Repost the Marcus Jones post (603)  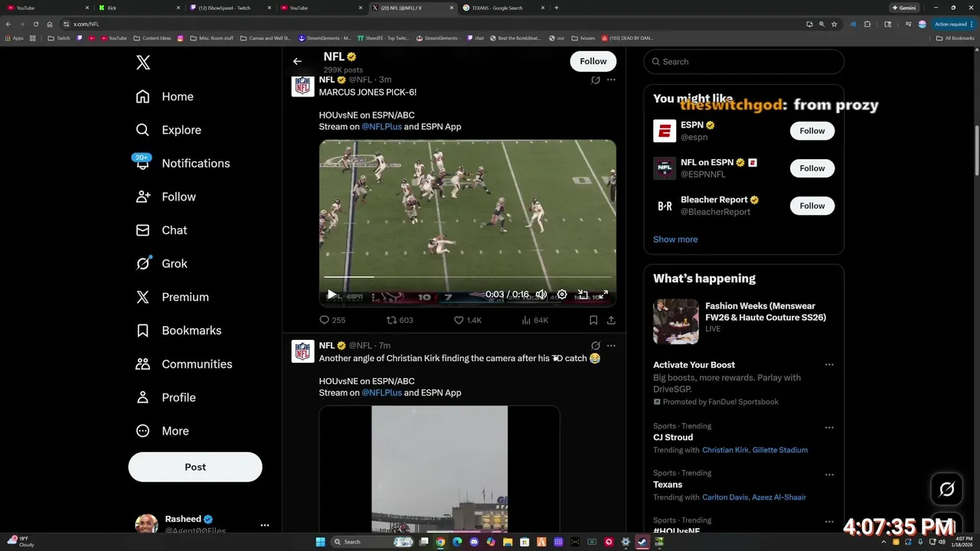[x=400, y=320]
